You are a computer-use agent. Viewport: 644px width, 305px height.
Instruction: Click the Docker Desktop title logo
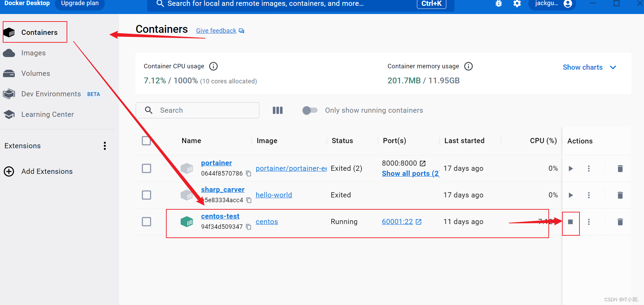click(x=27, y=3)
